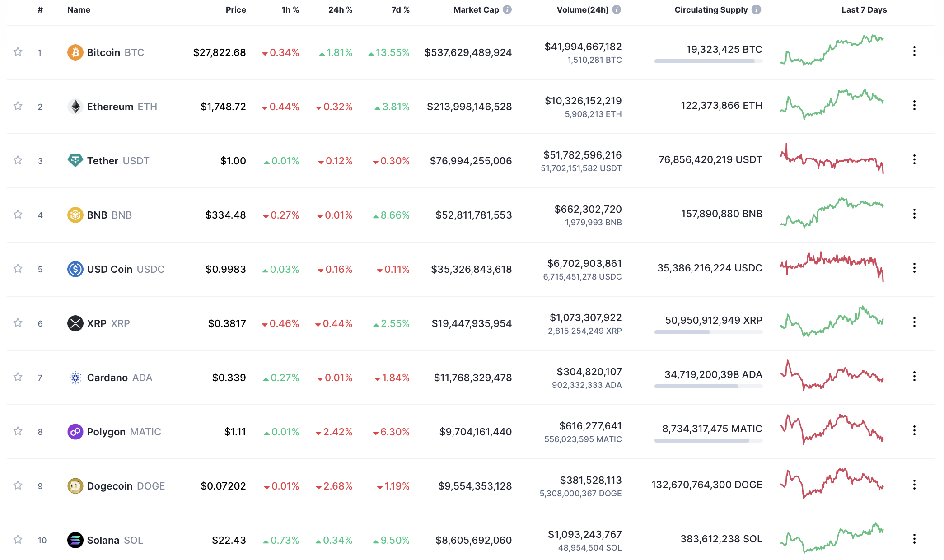Viewport: 944px width, 560px height.
Task: Open Polygon's last 7 days sparkline chart
Action: (x=832, y=429)
